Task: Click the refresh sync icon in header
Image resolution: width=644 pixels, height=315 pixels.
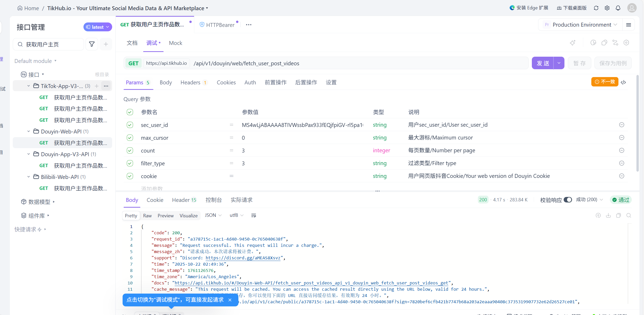Action: pos(596,8)
